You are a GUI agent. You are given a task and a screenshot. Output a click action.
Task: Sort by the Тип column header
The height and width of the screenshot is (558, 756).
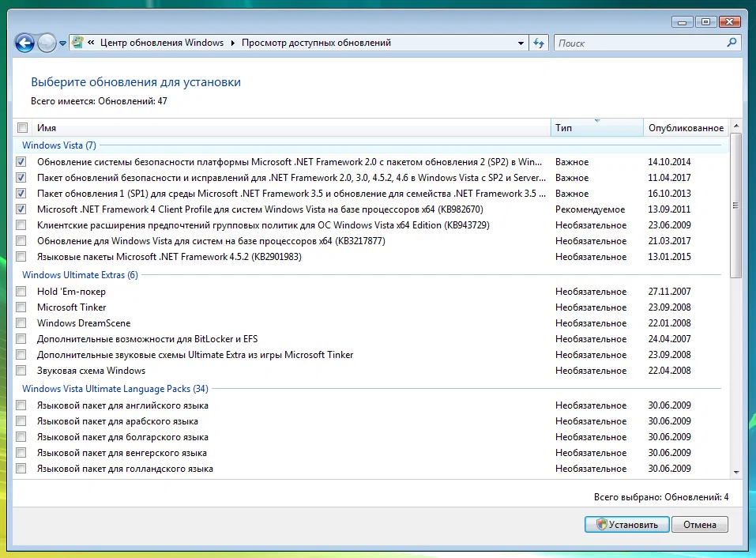[x=597, y=128]
